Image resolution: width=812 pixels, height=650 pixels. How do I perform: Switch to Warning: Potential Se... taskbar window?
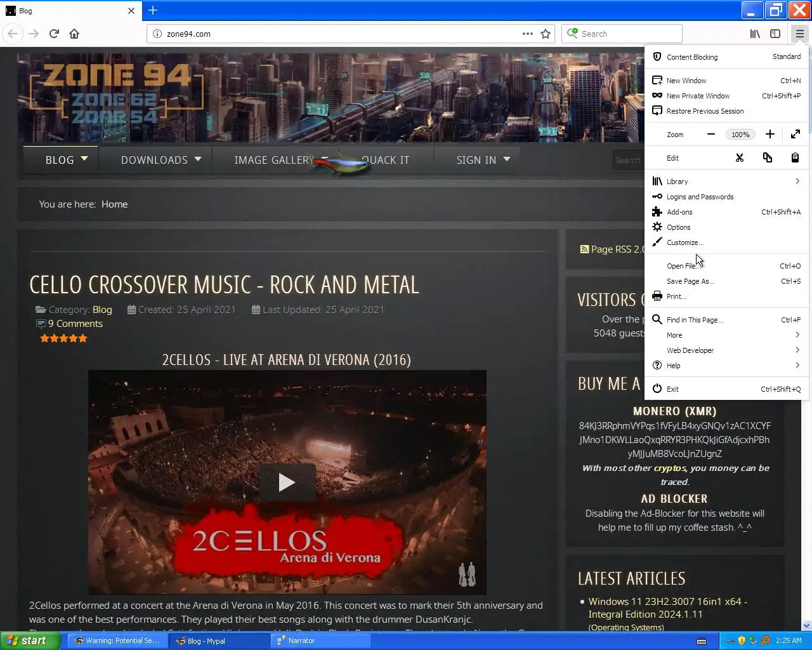pos(117,640)
